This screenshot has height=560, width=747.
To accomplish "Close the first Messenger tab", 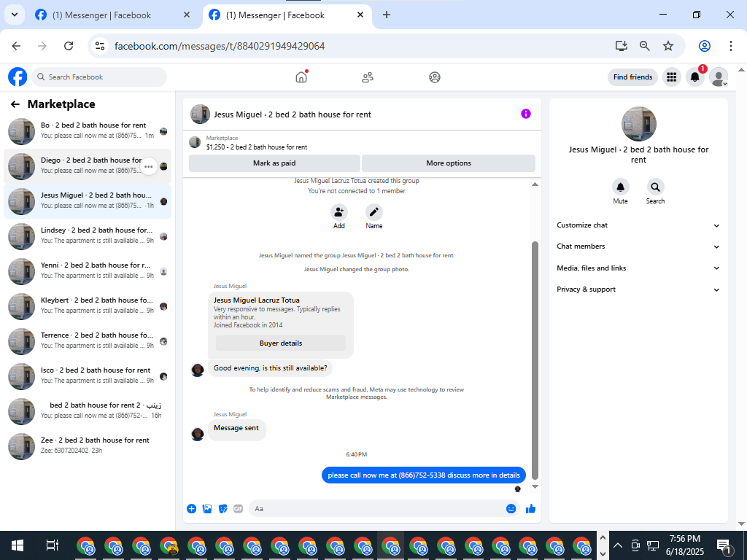I will (187, 15).
